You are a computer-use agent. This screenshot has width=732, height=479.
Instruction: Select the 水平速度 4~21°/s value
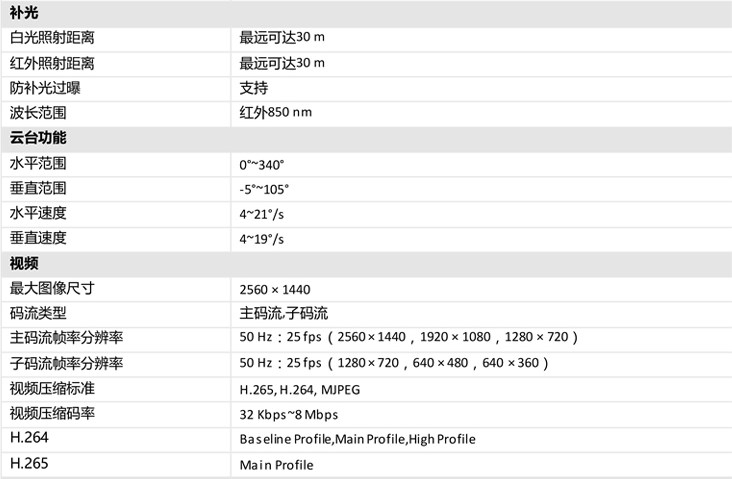coord(261,214)
